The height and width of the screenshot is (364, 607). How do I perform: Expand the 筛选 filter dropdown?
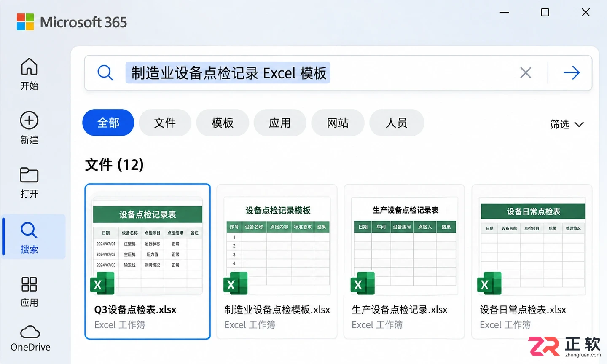(x=567, y=124)
